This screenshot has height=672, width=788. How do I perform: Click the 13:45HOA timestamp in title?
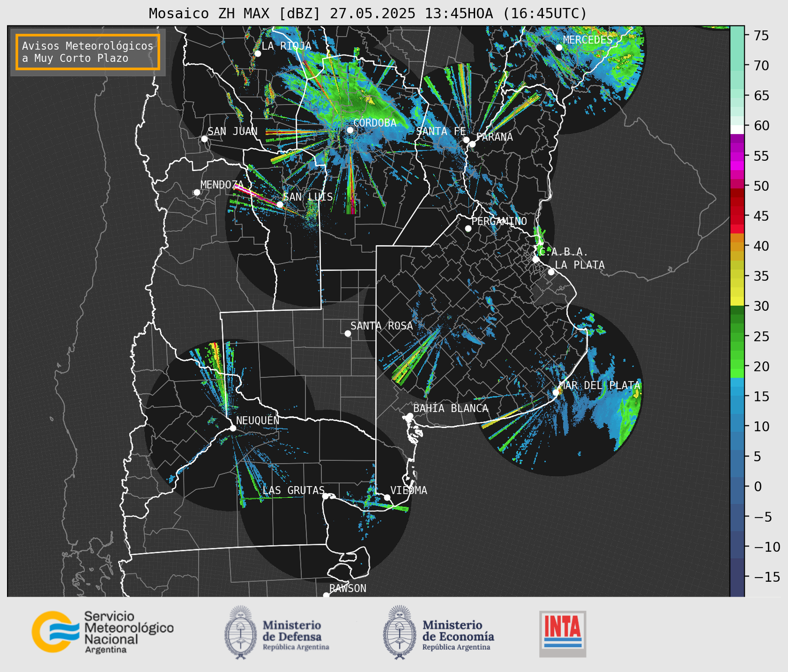(458, 14)
